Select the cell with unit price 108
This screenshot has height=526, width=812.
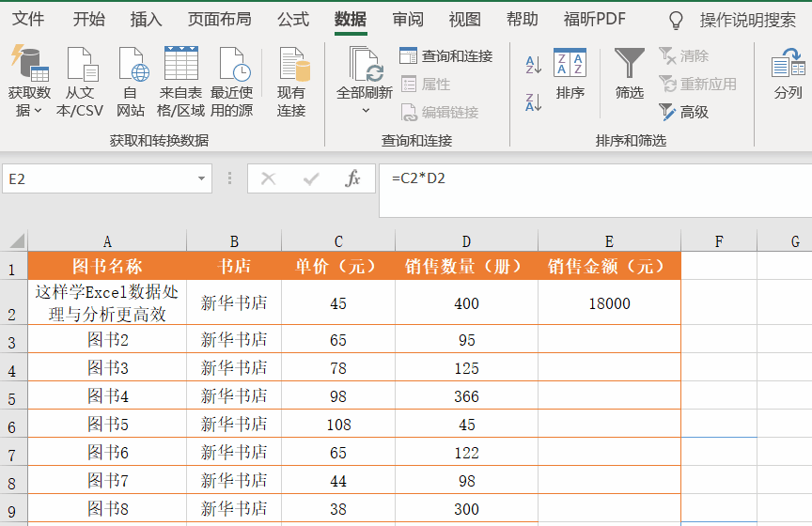tap(338, 424)
